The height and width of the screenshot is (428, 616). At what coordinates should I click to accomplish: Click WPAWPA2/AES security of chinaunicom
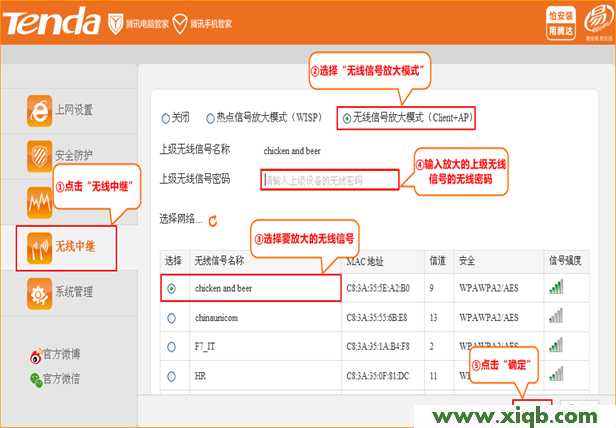[x=489, y=318]
